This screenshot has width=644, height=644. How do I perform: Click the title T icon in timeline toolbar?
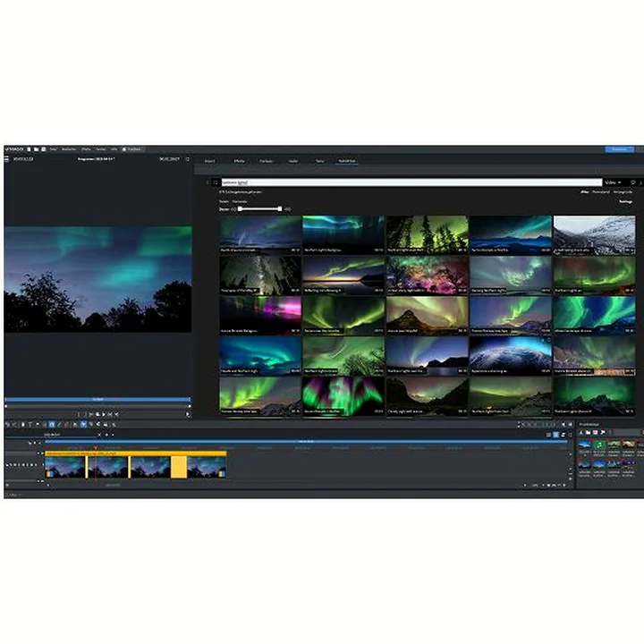coord(30,424)
